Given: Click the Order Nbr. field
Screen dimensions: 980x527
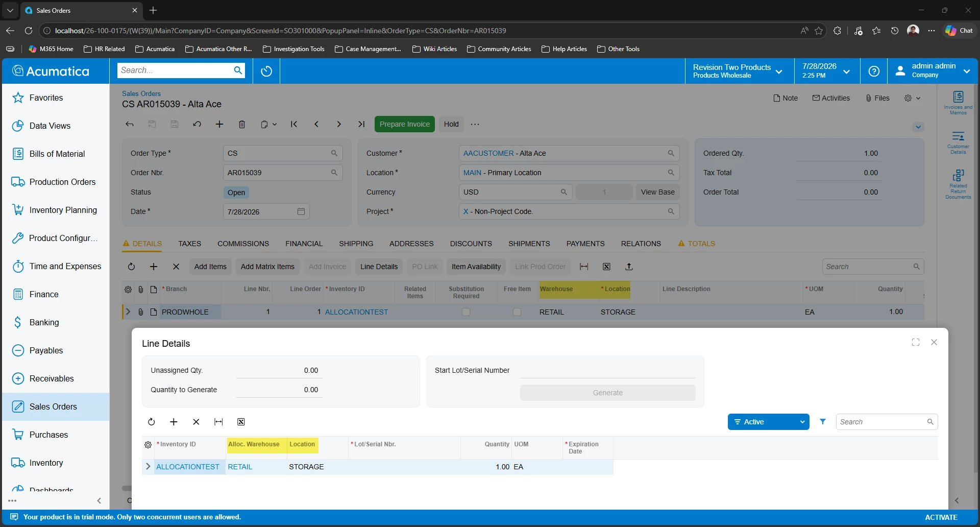Looking at the screenshot, I should pyautogui.click(x=283, y=173).
